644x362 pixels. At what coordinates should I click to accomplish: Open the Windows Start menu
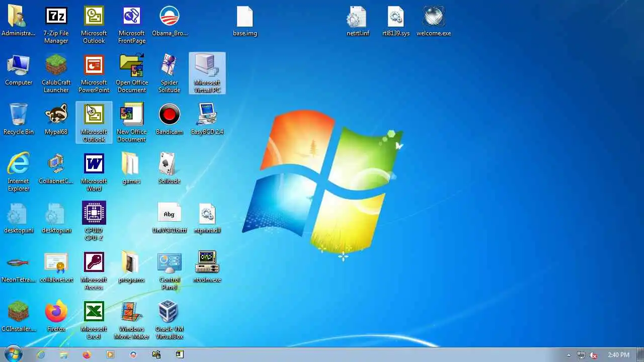[x=12, y=354]
